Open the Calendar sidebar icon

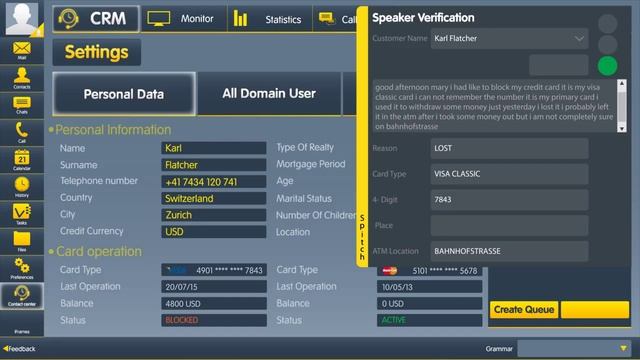(22, 160)
